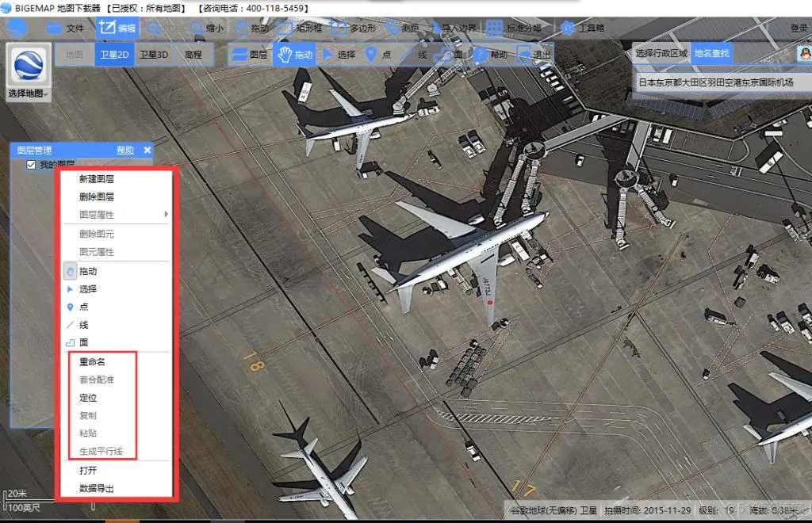Choose 新建图层 from the context menu
Viewport: 812px width, 523px height.
117,179
